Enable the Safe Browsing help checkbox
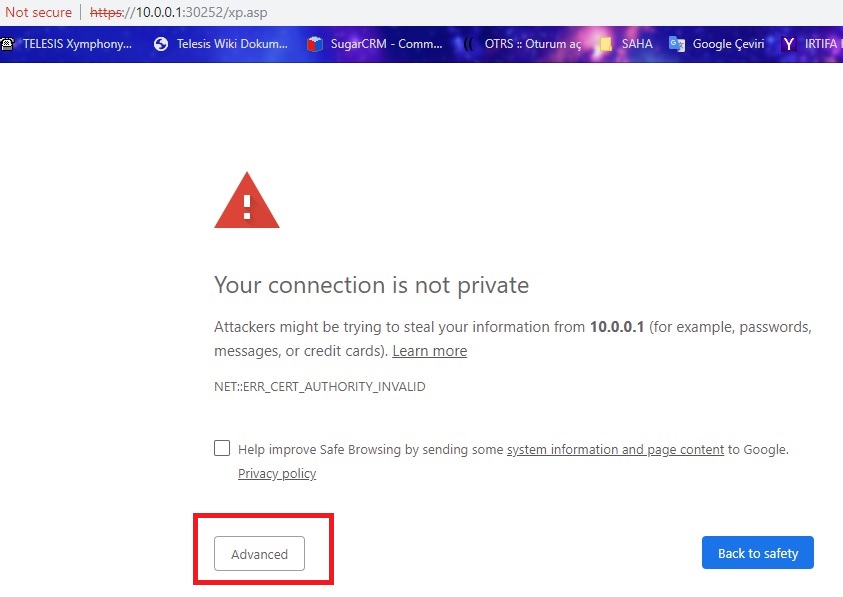The image size is (843, 597). pyautogui.click(x=222, y=448)
